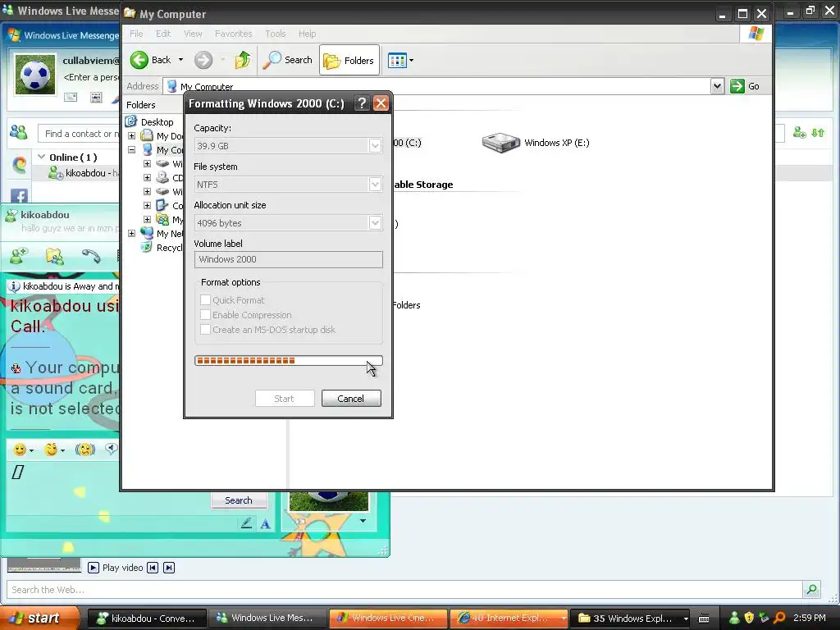This screenshot has height=630, width=840.
Task: Click the add contact icon in Messenger
Action: point(799,132)
